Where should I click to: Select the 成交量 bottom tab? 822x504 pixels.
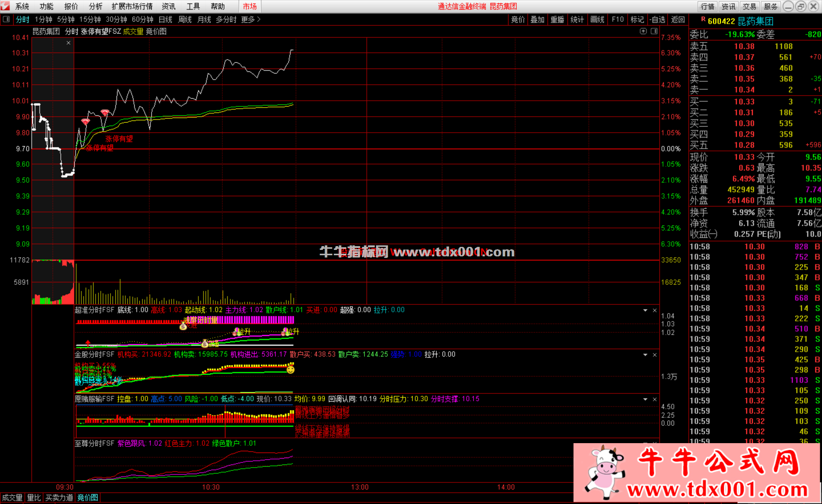12,498
